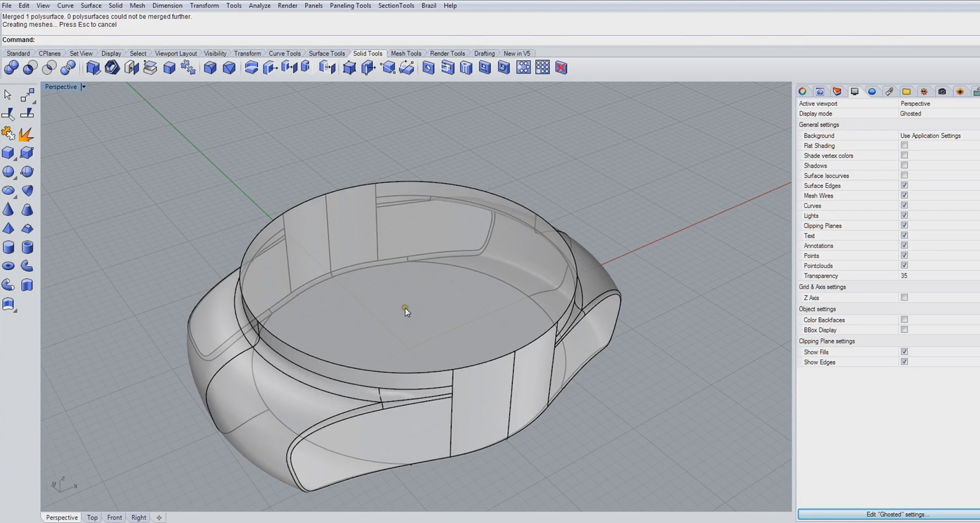The height and width of the screenshot is (523, 980).
Task: Select the Box creation tool in sidebar
Action: 9,153
